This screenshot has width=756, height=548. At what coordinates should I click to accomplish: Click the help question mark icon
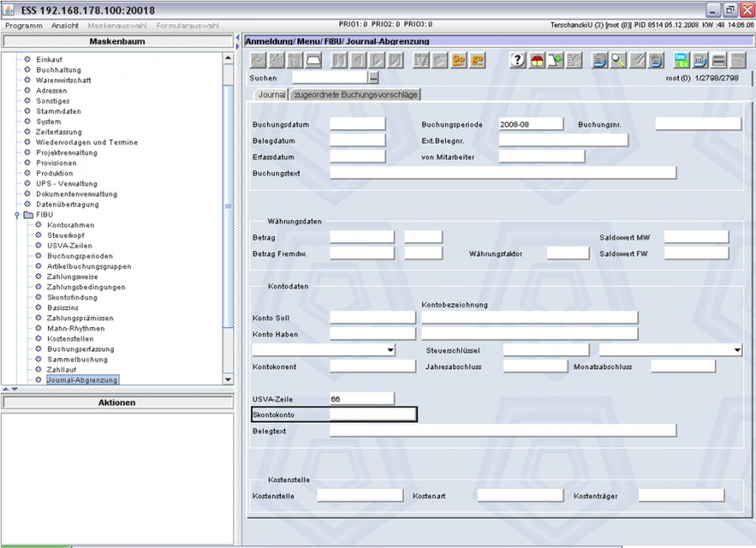(x=517, y=61)
